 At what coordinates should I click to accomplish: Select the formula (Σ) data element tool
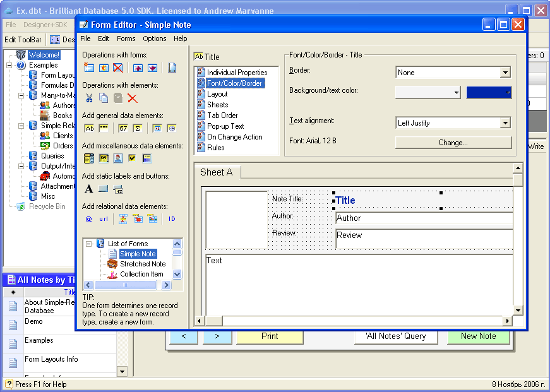click(138, 129)
